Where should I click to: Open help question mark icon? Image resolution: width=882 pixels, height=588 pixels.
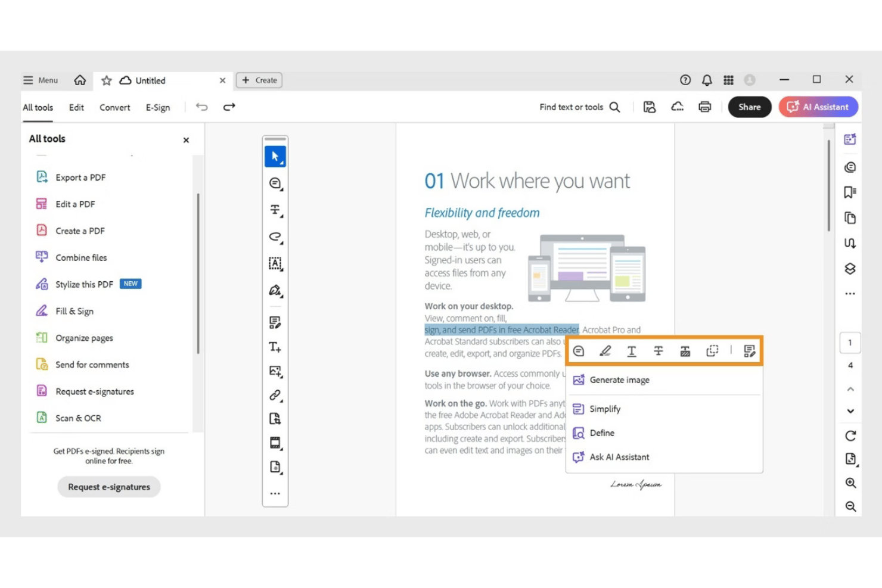pyautogui.click(x=685, y=80)
